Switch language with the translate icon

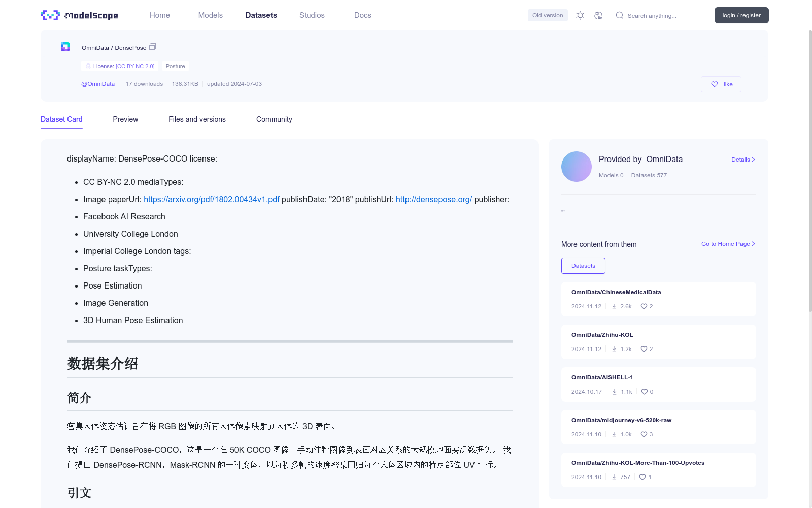[x=598, y=15]
